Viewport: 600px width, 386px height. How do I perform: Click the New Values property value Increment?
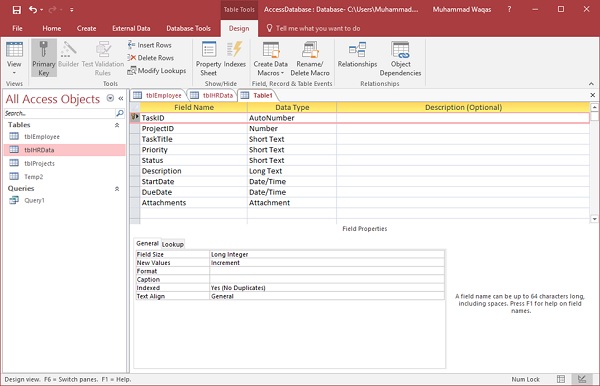[x=327, y=263]
